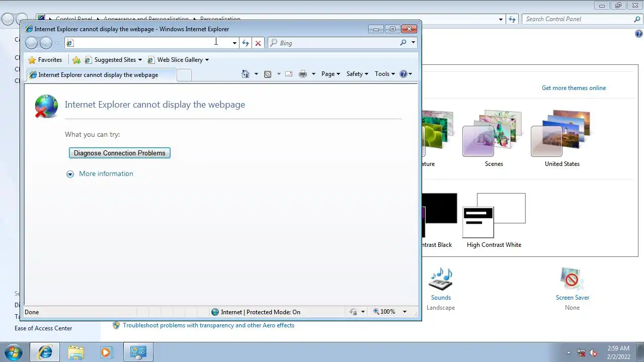Click the Help question mark icon in IE

[403, 74]
